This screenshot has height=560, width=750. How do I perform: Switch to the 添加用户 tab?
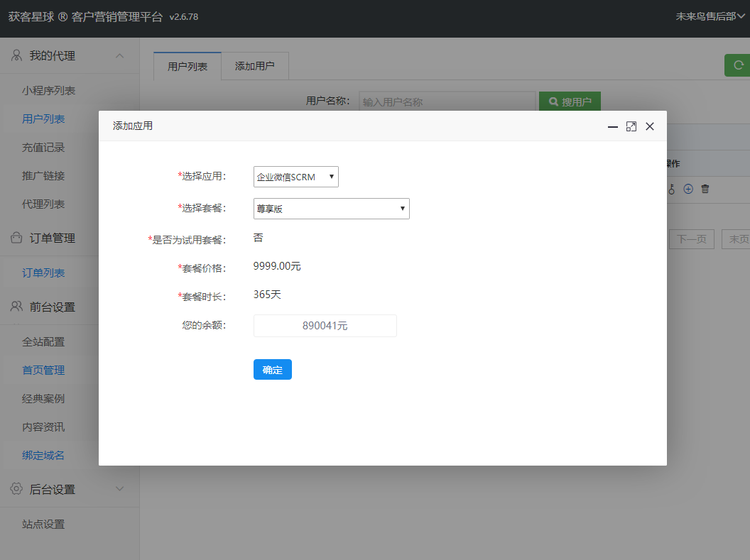254,66
